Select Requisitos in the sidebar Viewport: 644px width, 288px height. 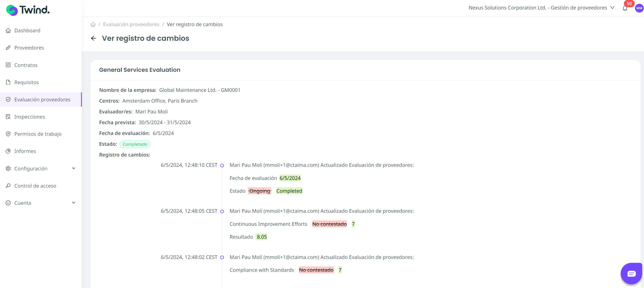(x=26, y=82)
